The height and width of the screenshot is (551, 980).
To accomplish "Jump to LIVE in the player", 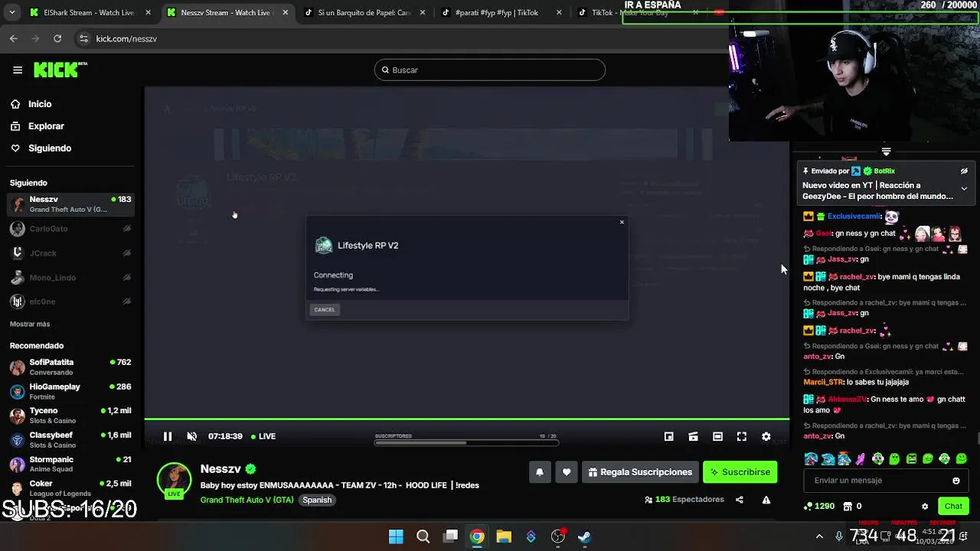I will point(263,436).
